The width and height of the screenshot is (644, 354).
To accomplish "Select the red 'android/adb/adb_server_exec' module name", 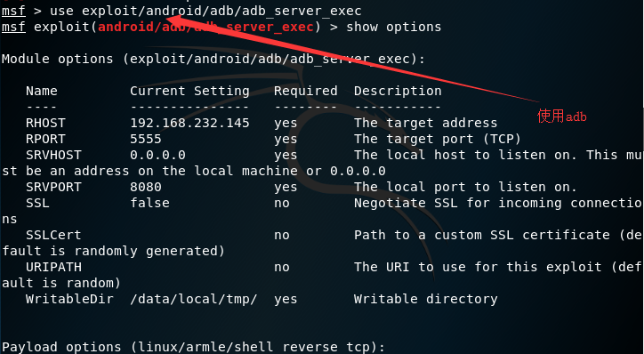I will click(x=205, y=27).
